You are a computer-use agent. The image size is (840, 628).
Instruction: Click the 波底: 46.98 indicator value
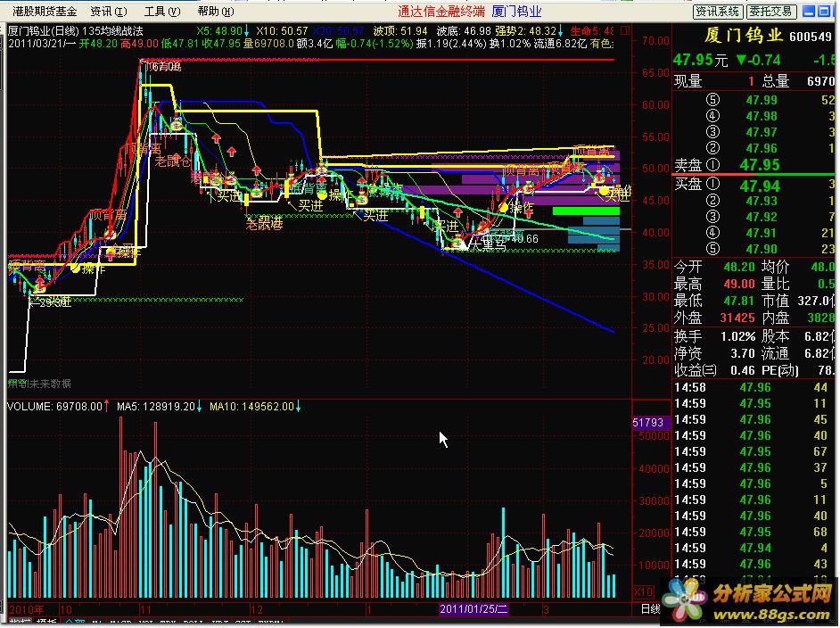[x=464, y=31]
